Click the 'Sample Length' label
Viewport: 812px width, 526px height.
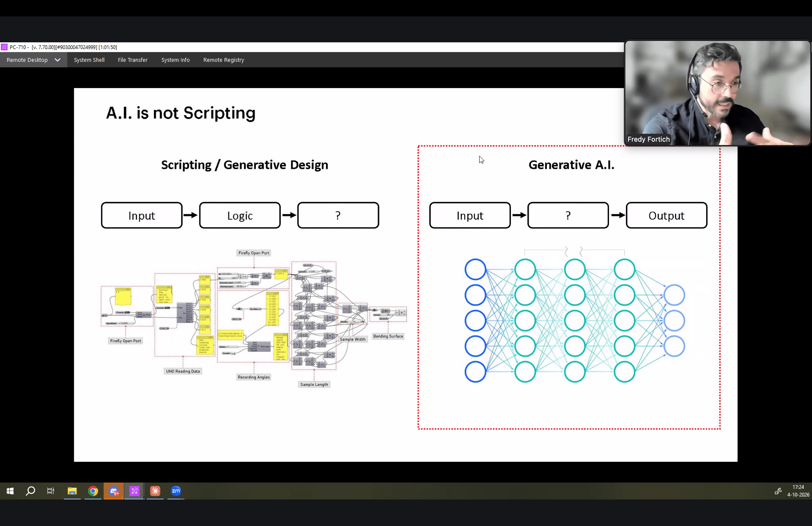coord(314,385)
